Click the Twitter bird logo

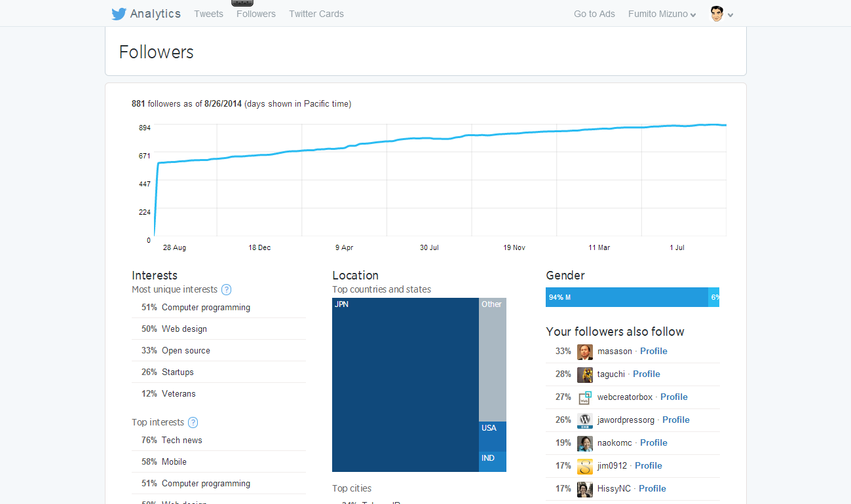click(x=119, y=14)
